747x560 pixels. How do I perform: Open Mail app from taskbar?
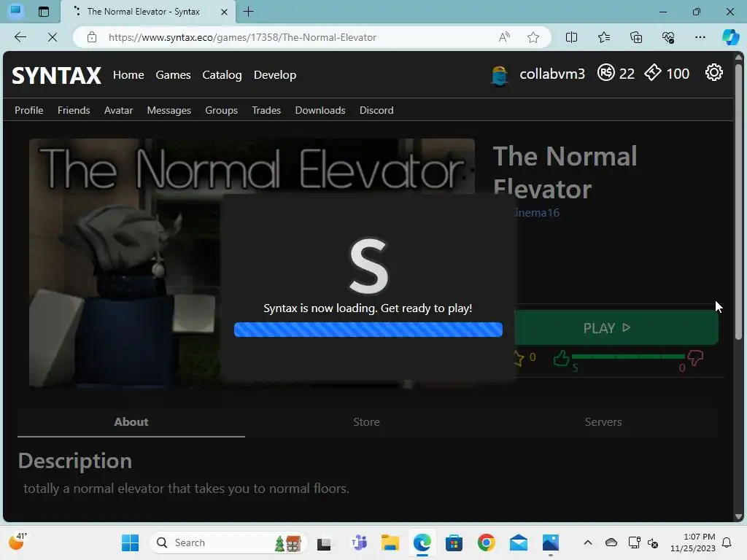[x=518, y=542]
